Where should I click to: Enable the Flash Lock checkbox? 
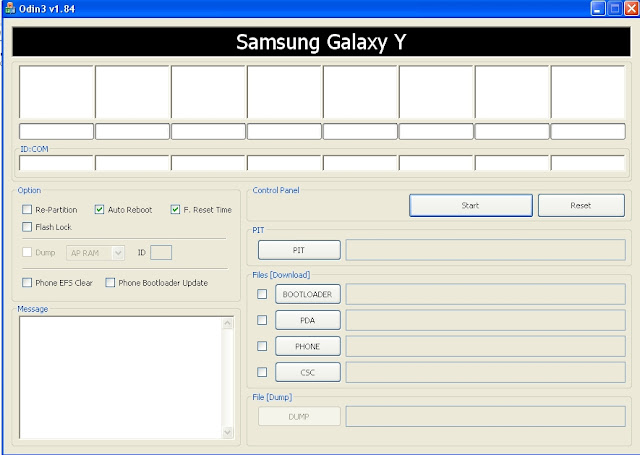(27, 227)
